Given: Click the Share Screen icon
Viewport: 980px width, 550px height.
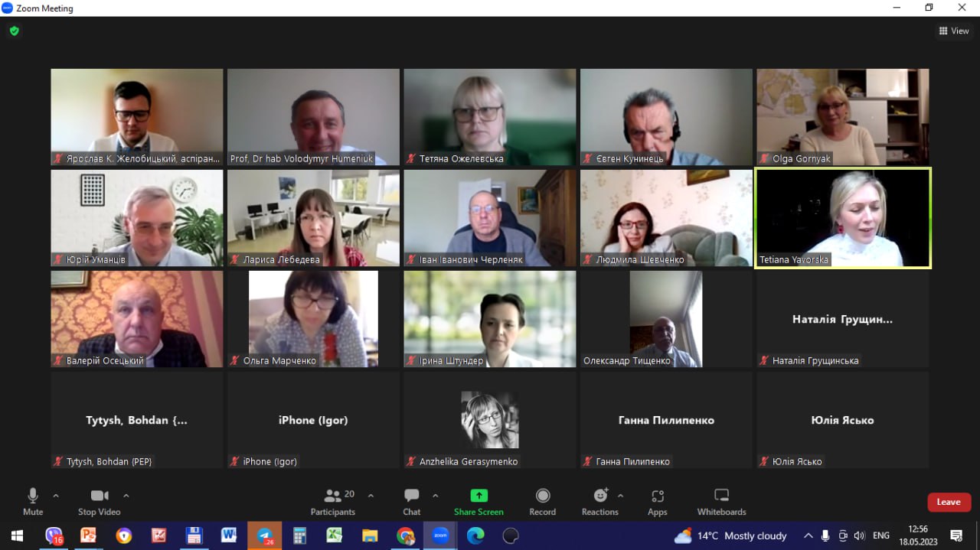Looking at the screenshot, I should pyautogui.click(x=479, y=501).
